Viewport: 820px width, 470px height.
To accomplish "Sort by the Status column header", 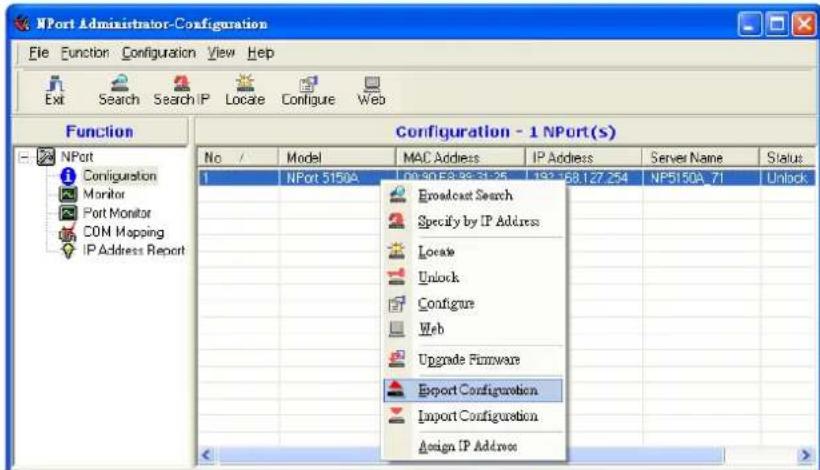I will coord(788,157).
